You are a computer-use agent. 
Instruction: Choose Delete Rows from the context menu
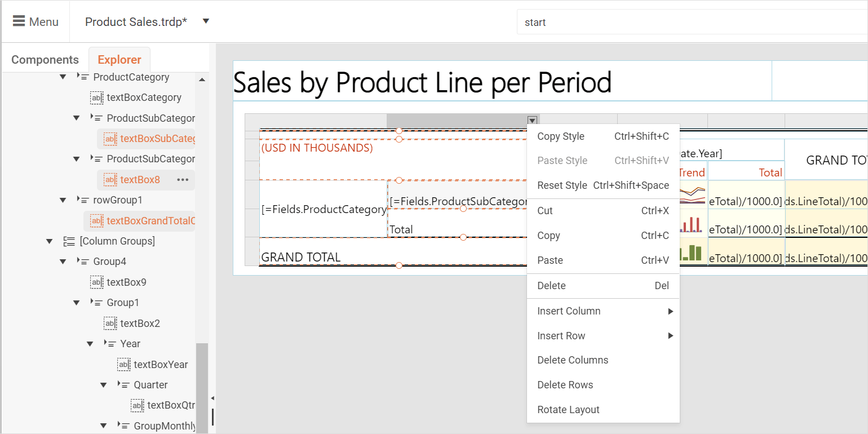(x=603, y=385)
